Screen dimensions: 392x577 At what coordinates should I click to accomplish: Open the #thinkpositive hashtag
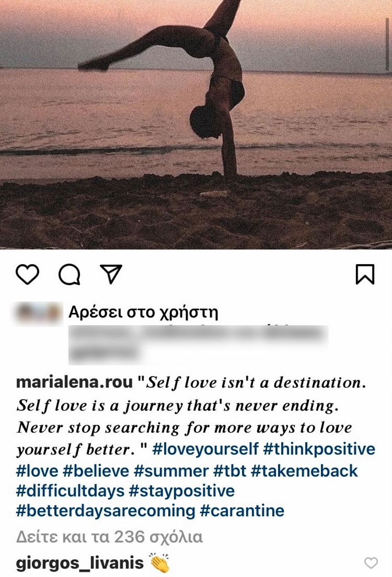[x=319, y=449]
